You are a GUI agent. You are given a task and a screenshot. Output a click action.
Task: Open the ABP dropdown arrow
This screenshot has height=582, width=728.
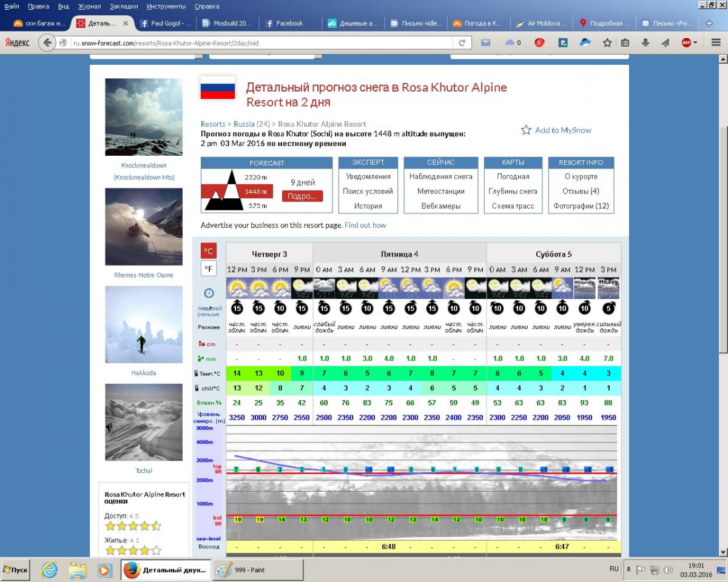pyautogui.click(x=695, y=43)
